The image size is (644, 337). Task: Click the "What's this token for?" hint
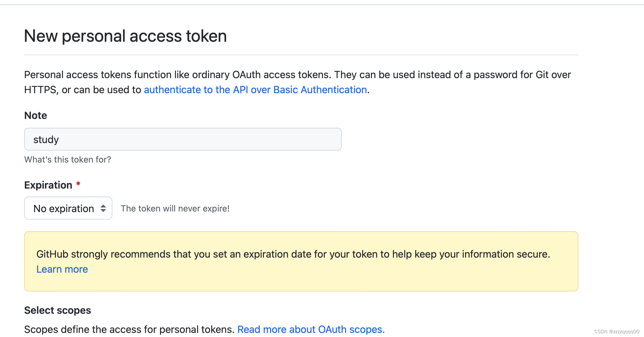coord(68,159)
